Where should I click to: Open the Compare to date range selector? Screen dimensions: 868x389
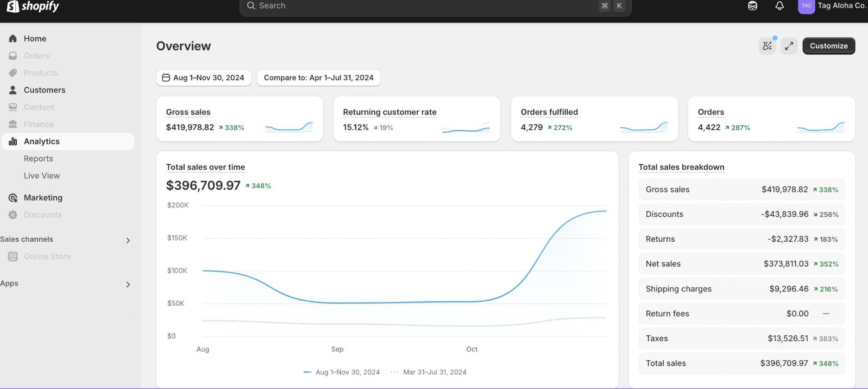[x=319, y=77]
